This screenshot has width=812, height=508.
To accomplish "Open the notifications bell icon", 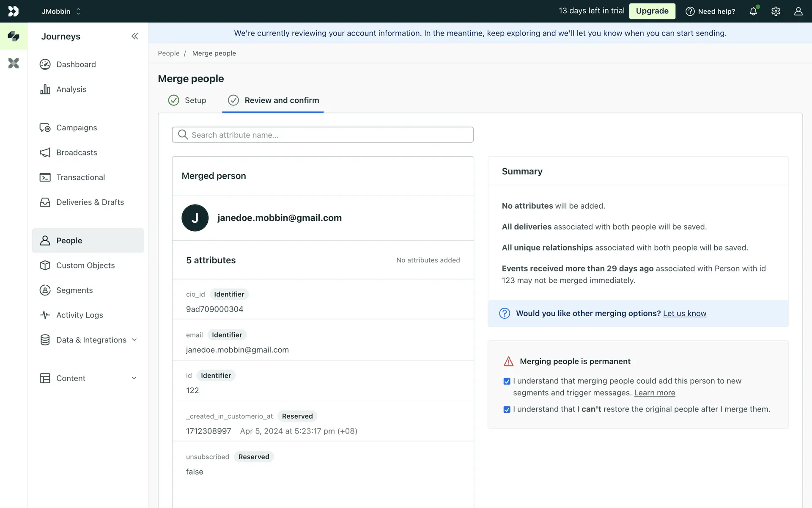I will [x=753, y=11].
